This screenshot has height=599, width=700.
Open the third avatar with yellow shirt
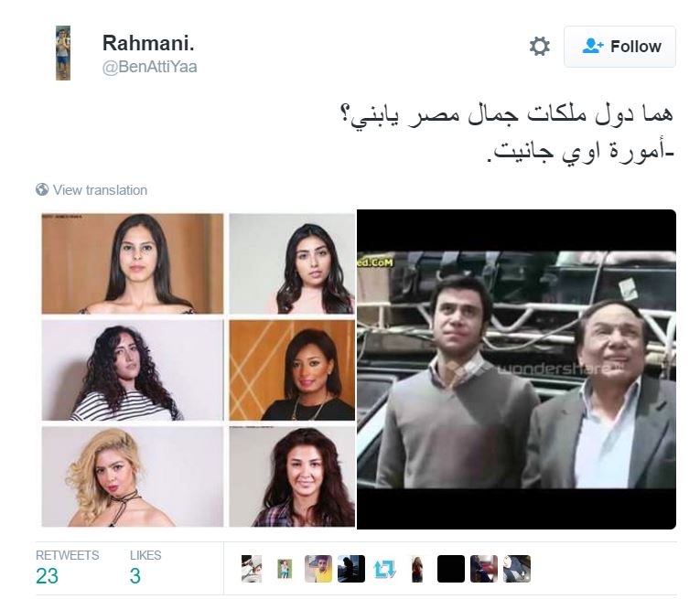318,569
